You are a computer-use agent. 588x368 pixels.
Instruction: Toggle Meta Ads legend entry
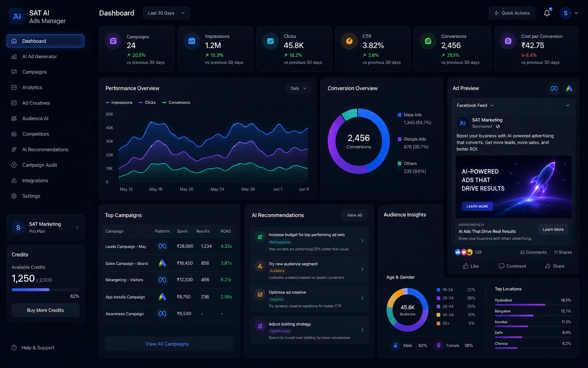[414, 119]
